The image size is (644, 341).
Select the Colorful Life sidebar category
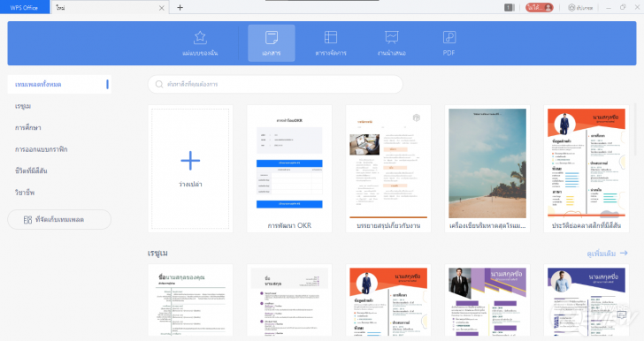click(x=31, y=170)
